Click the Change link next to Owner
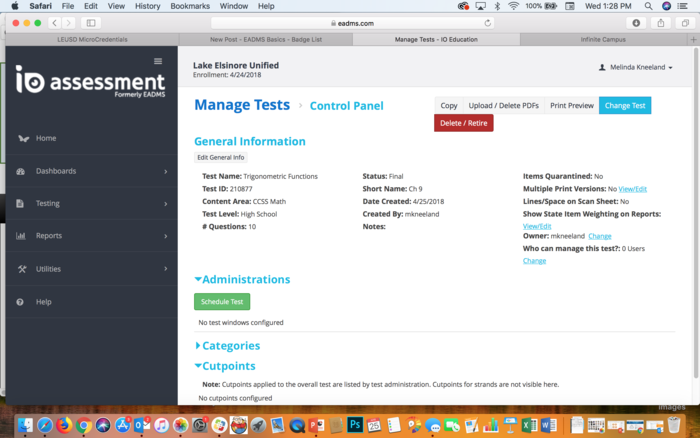This screenshot has width=700, height=438. (600, 236)
